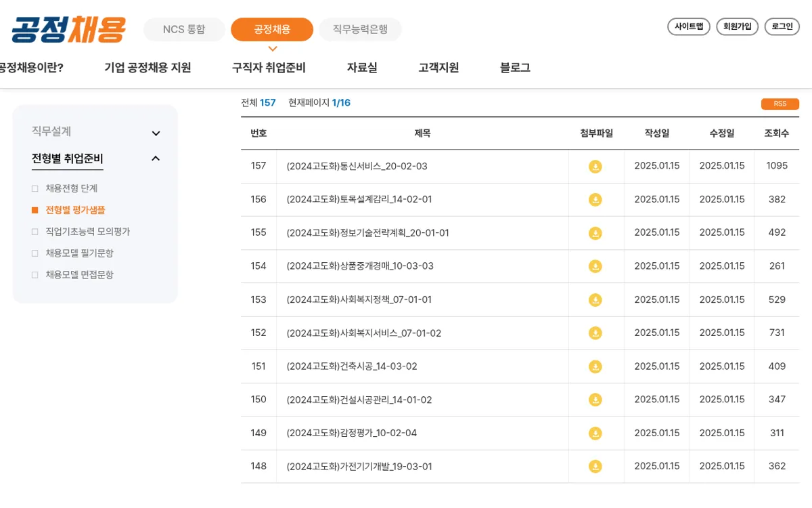
Task: Select the 공정채용 top tab
Action: [272, 29]
